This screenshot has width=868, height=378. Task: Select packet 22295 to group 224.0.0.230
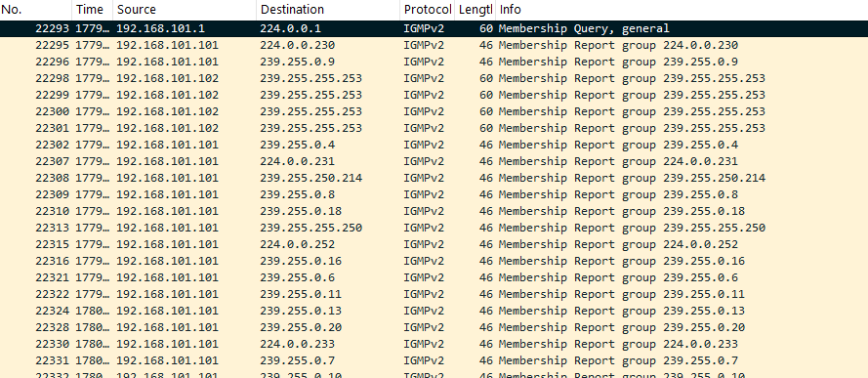point(434,45)
